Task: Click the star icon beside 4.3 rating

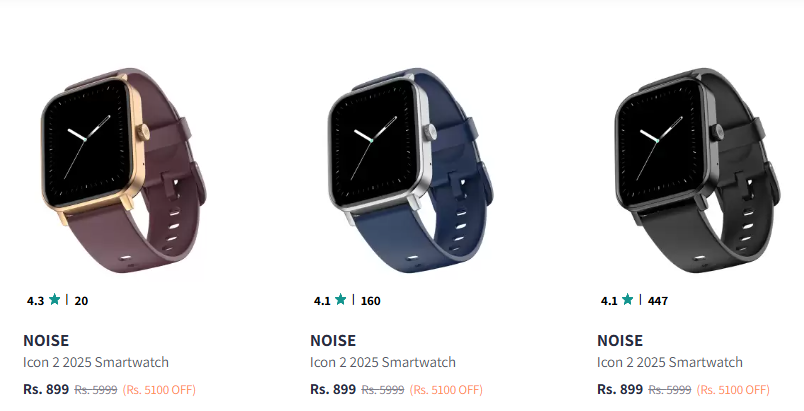Action: 54,300
